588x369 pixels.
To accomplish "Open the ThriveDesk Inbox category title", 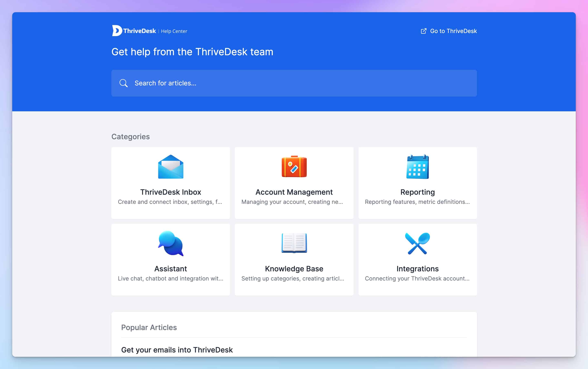I will click(171, 192).
